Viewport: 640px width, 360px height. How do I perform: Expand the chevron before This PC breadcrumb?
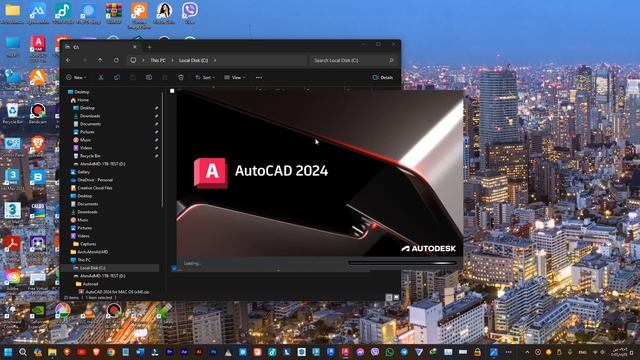[x=143, y=60]
